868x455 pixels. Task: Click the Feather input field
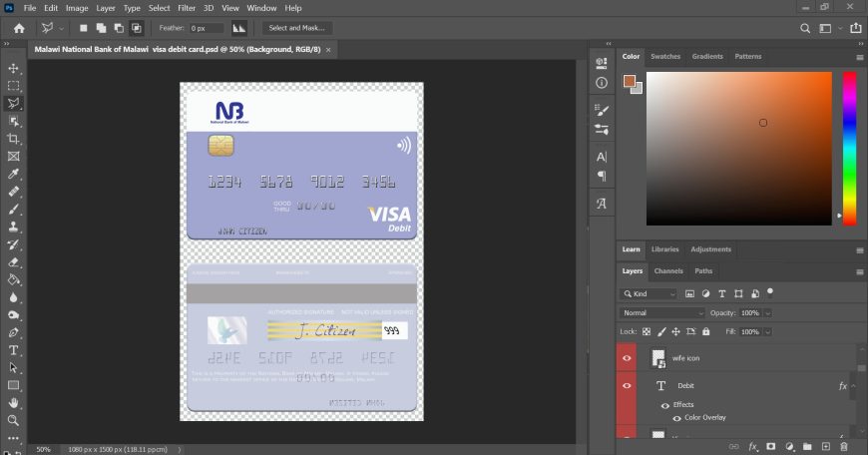point(207,28)
